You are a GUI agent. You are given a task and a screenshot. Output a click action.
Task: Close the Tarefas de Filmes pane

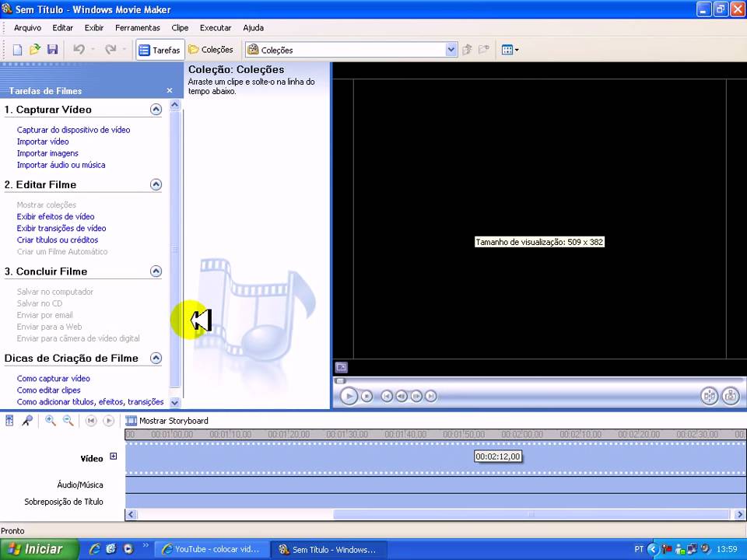pos(170,90)
